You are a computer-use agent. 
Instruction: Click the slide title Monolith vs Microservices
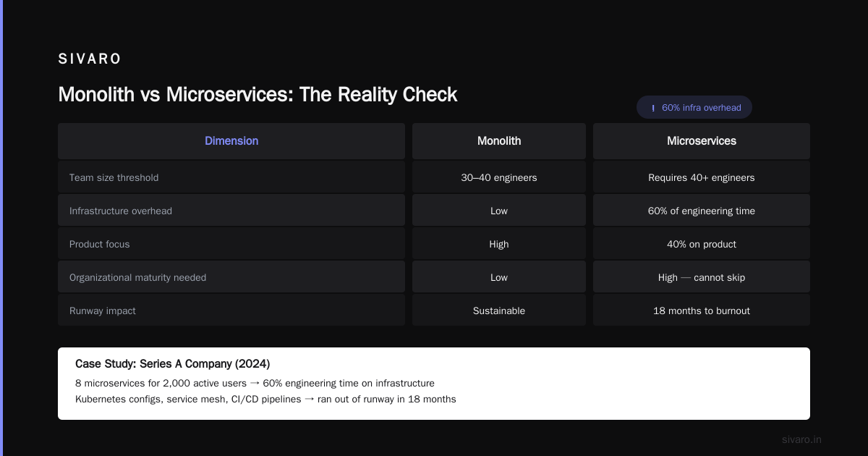coord(258,95)
